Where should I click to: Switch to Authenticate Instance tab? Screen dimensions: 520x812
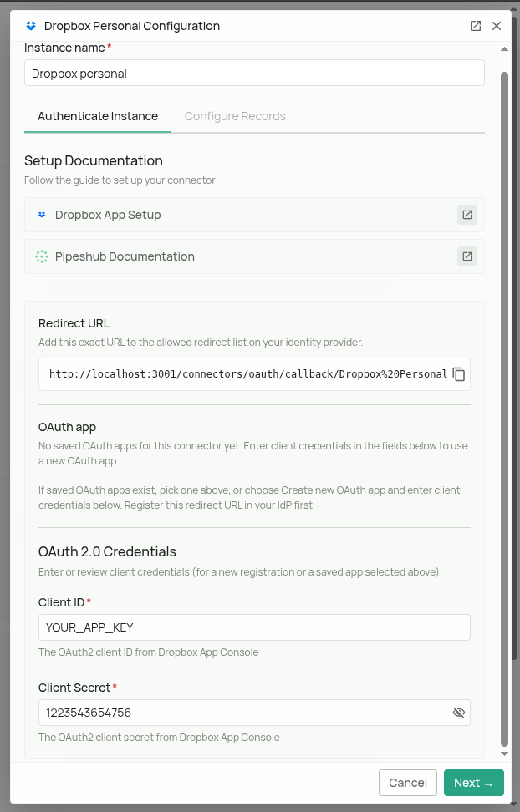98,116
